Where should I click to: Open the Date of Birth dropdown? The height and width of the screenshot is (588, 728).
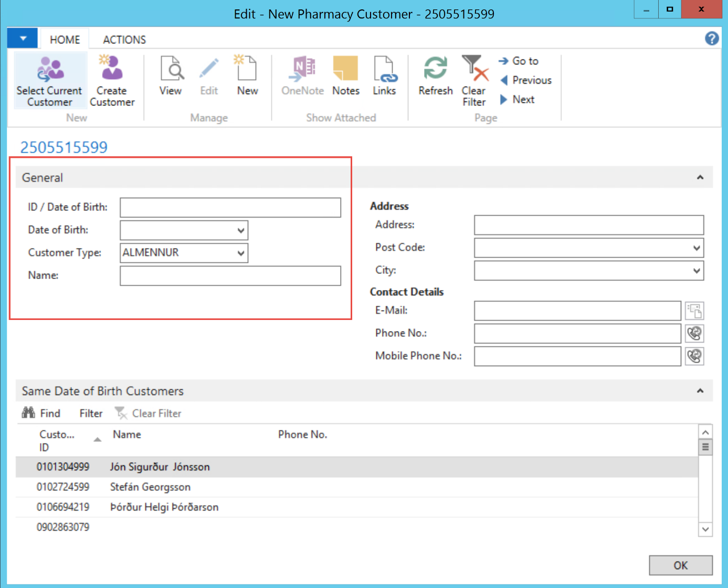coord(240,230)
